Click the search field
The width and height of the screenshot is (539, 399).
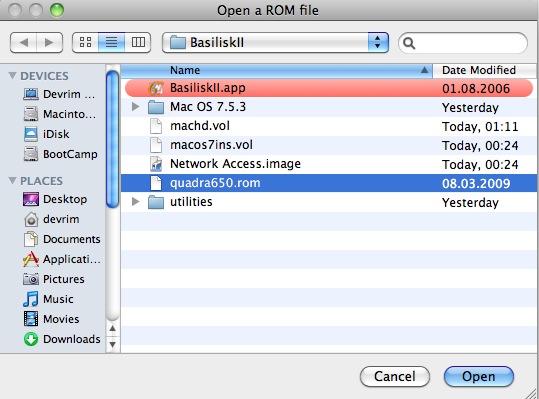tap(463, 43)
